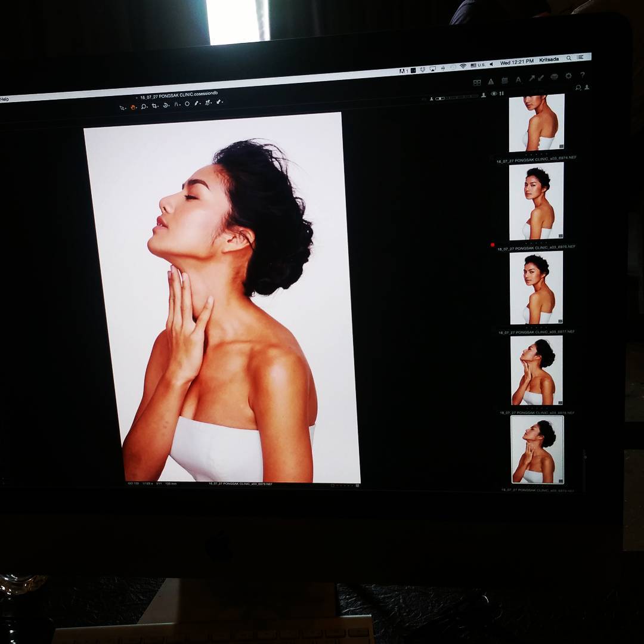Viewport: 644px width, 644px height.
Task: Click the person icon beside browser search
Action: coord(587,87)
